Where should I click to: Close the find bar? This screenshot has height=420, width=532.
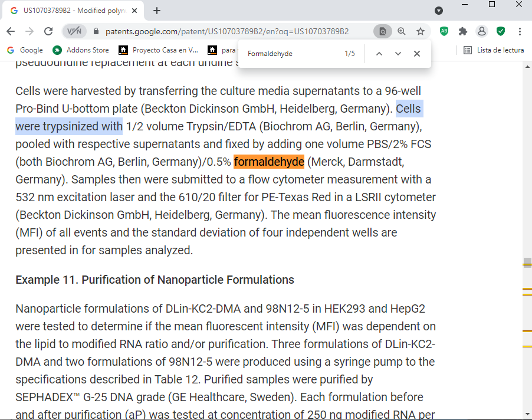417,54
